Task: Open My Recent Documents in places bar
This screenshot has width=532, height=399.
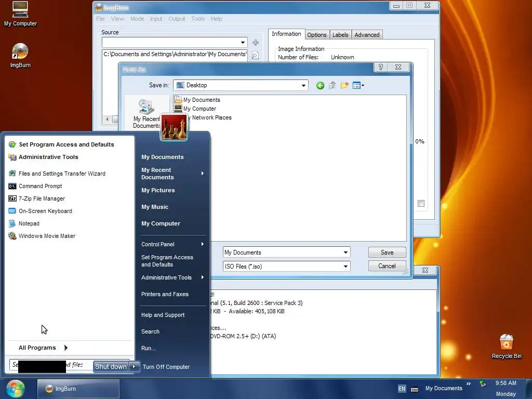Action: point(147,114)
